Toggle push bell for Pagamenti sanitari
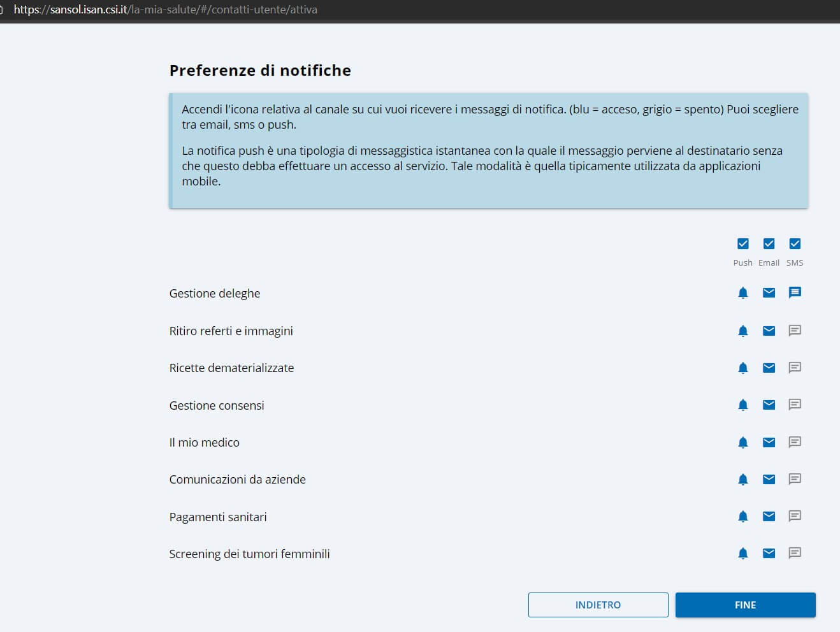The image size is (840, 632). tap(742, 517)
